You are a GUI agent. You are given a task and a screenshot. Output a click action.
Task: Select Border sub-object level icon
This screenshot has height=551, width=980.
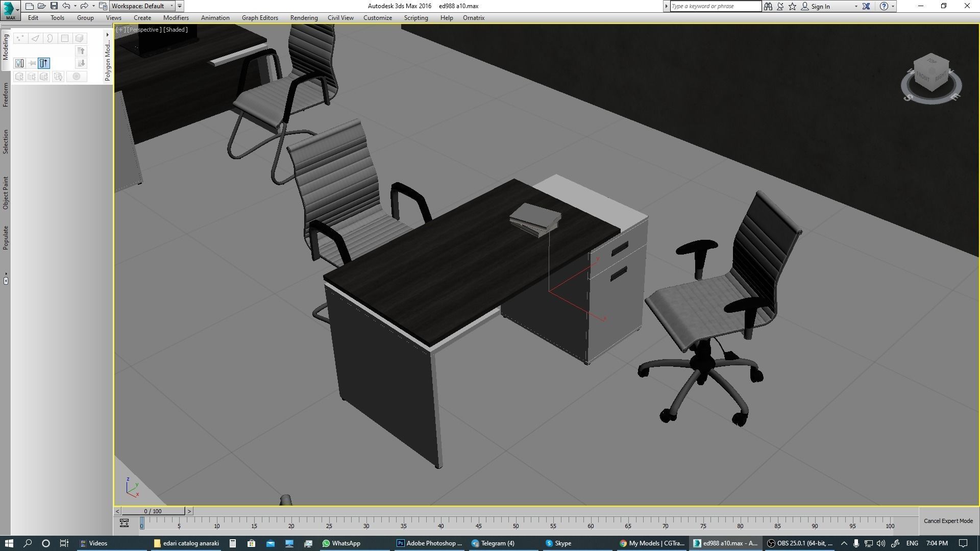[x=50, y=38]
